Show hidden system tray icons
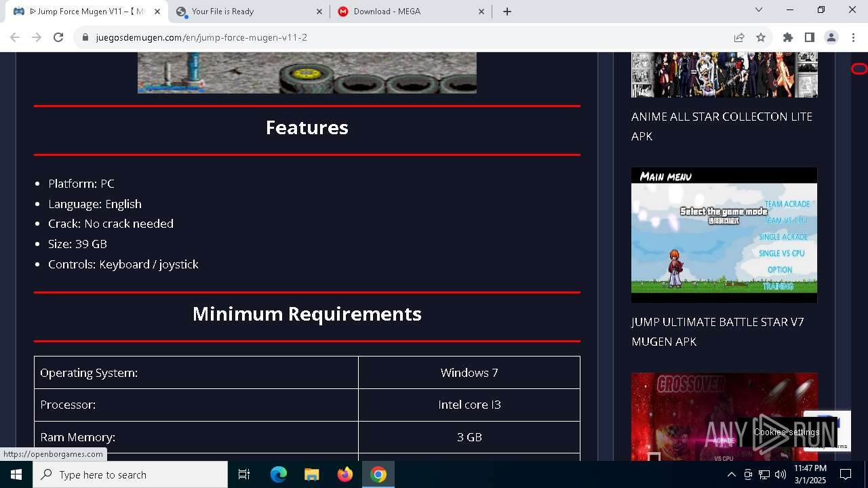This screenshot has width=868, height=488. 731,474
